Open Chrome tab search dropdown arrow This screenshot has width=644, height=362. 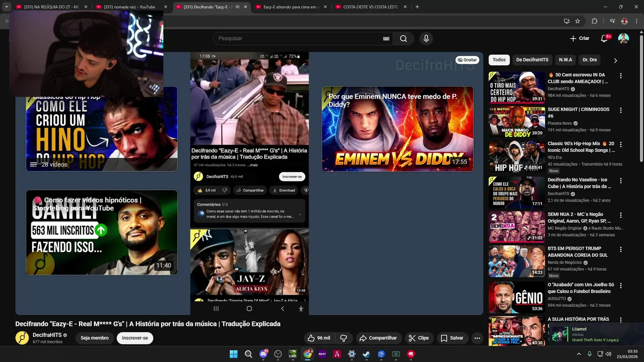tap(7, 7)
